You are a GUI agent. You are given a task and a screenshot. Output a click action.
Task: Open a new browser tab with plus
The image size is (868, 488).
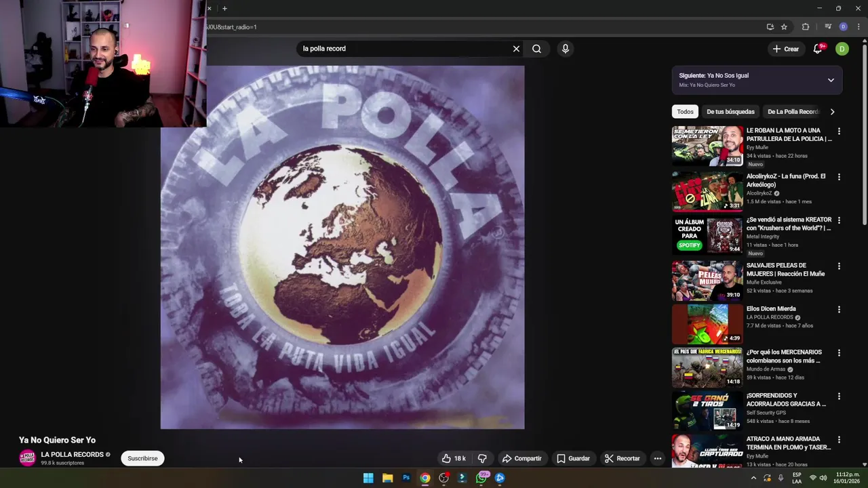pyautogui.click(x=224, y=9)
